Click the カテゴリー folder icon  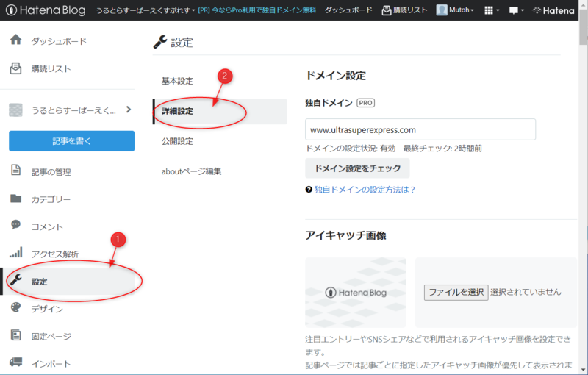click(x=15, y=199)
